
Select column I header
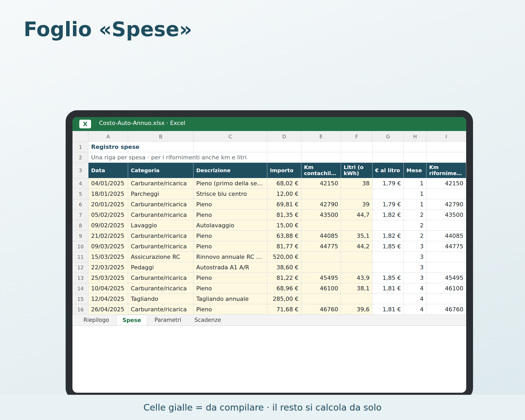(446, 136)
